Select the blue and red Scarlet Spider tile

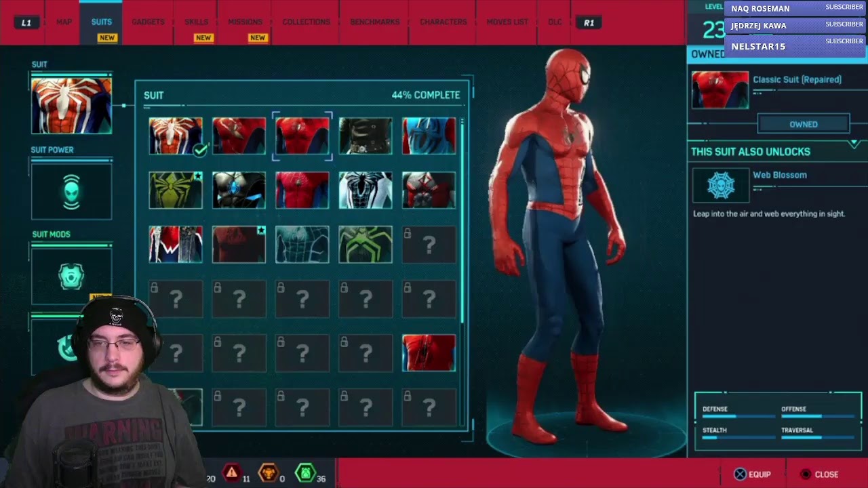pos(429,136)
